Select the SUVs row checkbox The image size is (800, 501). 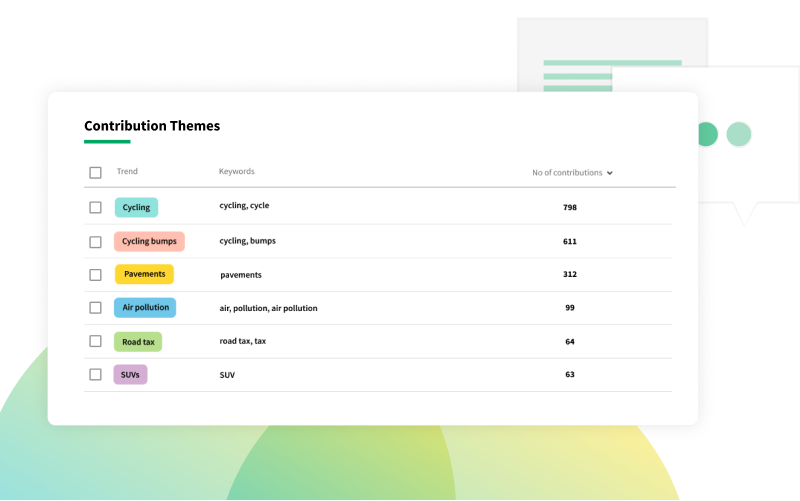pos(95,374)
